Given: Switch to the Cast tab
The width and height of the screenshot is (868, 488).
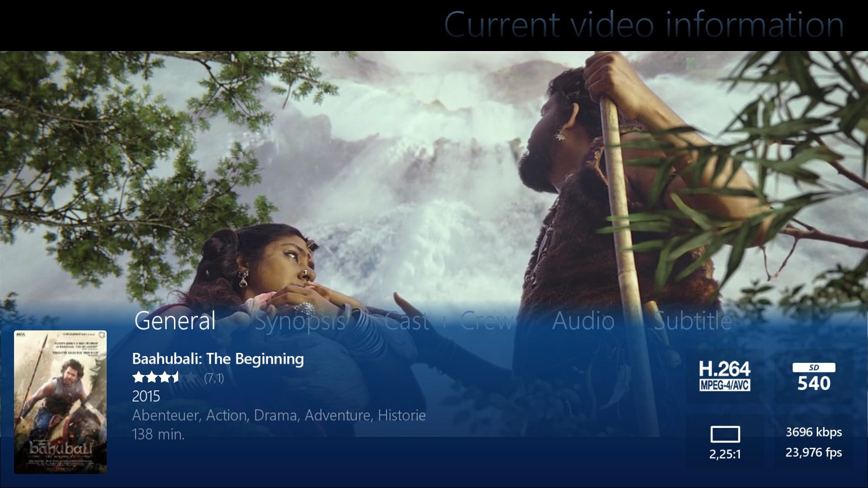Looking at the screenshot, I should 406,321.
